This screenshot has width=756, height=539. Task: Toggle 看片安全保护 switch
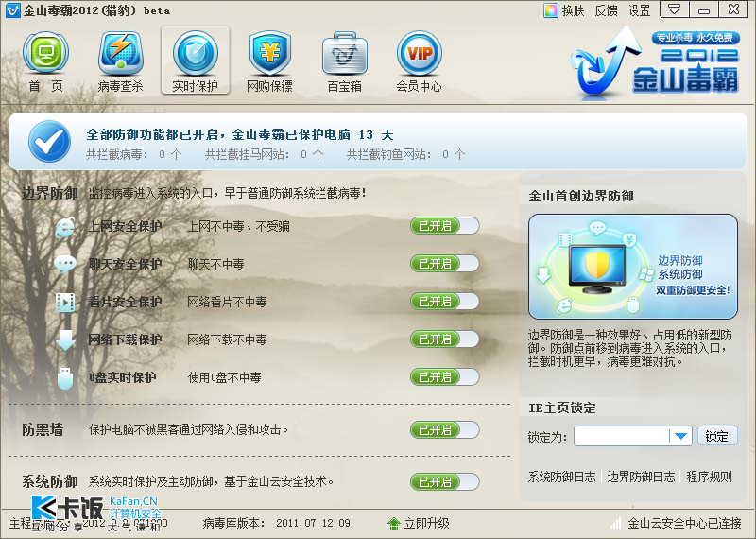(444, 301)
